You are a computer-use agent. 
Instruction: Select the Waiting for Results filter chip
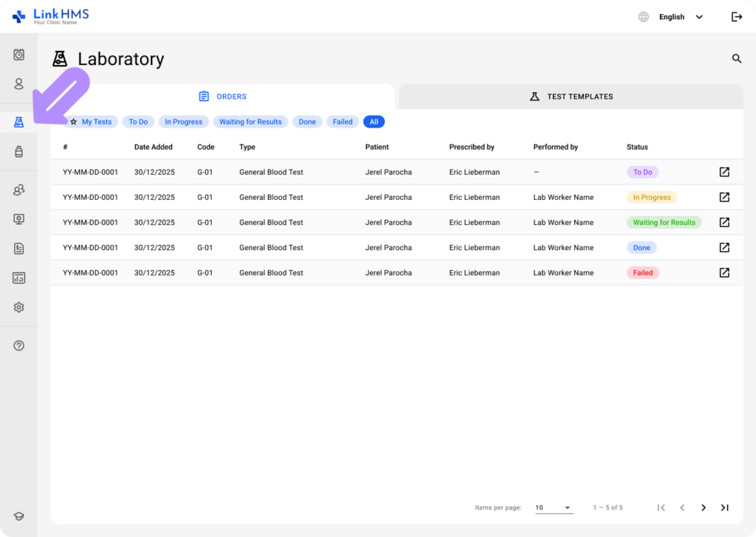(250, 122)
